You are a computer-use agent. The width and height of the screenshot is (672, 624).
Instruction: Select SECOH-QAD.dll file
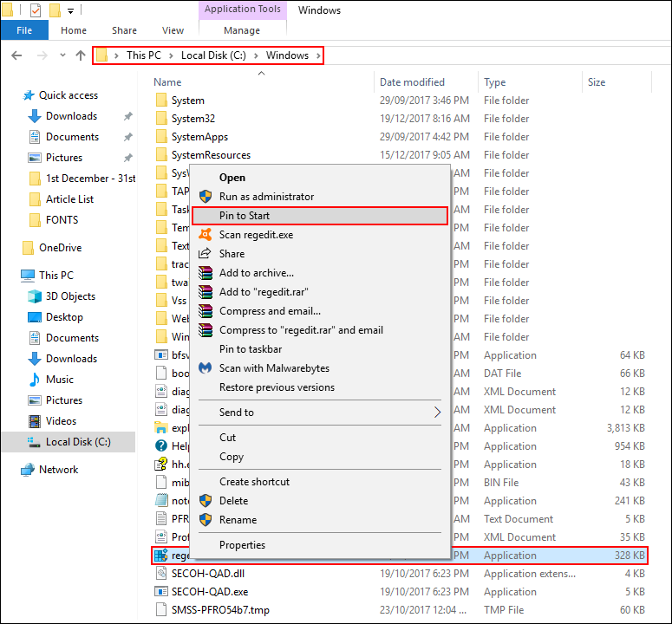(208, 574)
